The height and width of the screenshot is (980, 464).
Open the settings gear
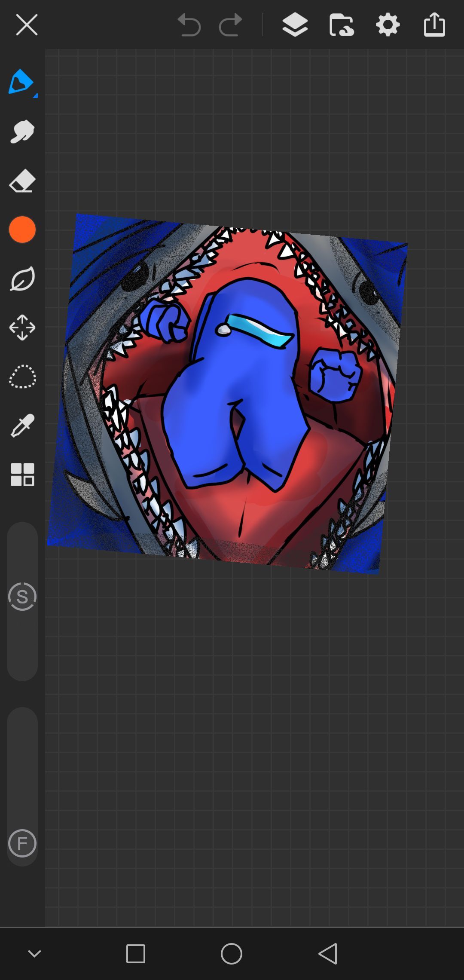point(388,24)
